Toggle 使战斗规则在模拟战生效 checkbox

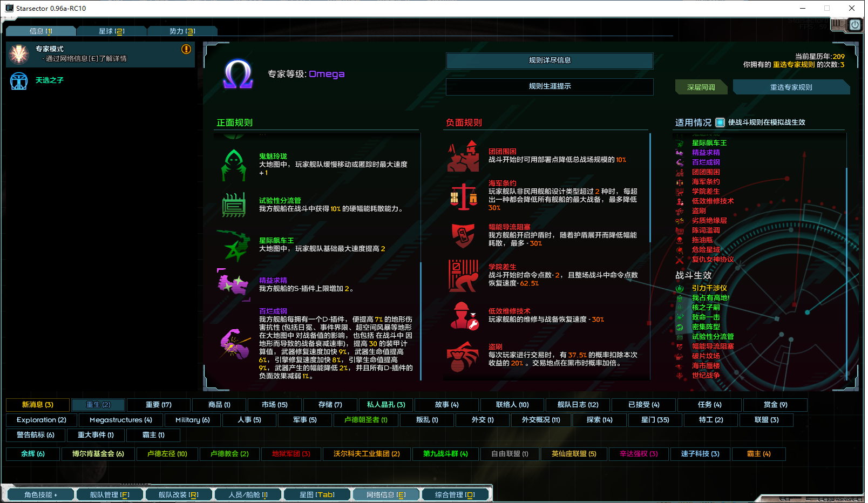[720, 123]
